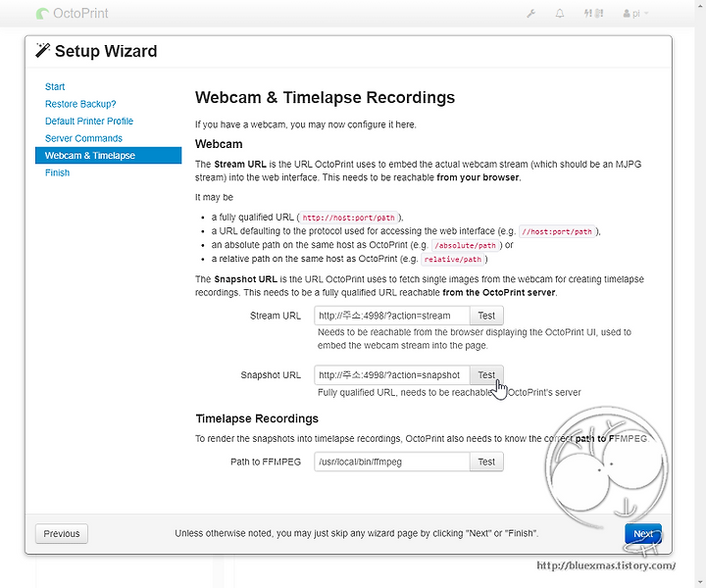
Task: Jump to the Finish step
Action: pyautogui.click(x=57, y=172)
